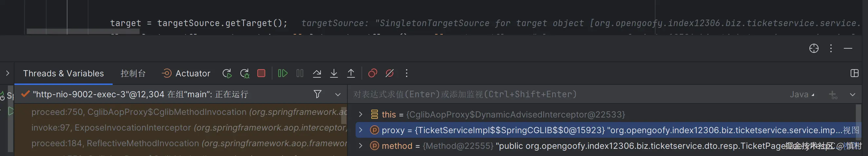This screenshot has width=868, height=156.
Task: Resume program execution
Action: [282, 73]
